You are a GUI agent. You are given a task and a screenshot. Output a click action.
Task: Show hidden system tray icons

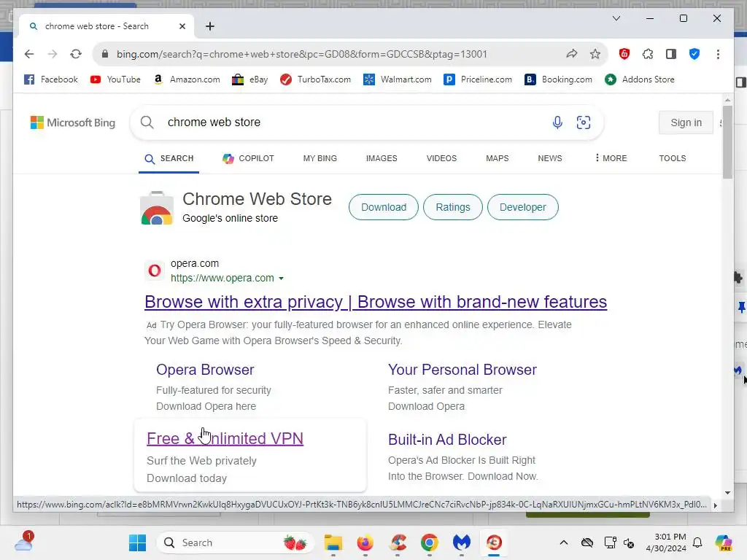point(564,542)
